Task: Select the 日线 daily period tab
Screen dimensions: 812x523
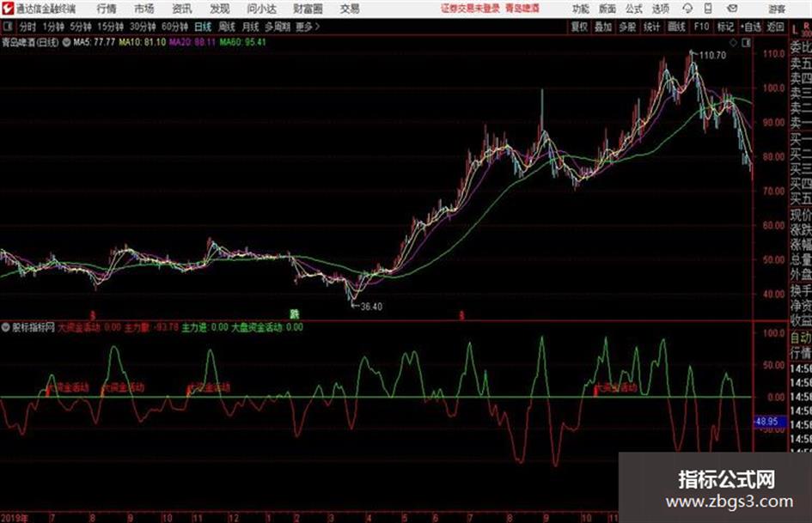Action: tap(203, 27)
